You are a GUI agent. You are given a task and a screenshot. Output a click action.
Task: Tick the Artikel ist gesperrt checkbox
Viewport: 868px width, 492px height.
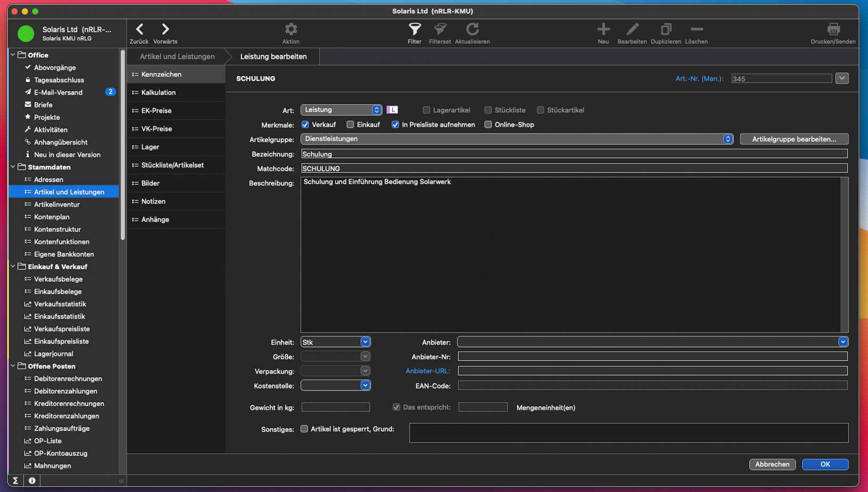pyautogui.click(x=304, y=429)
